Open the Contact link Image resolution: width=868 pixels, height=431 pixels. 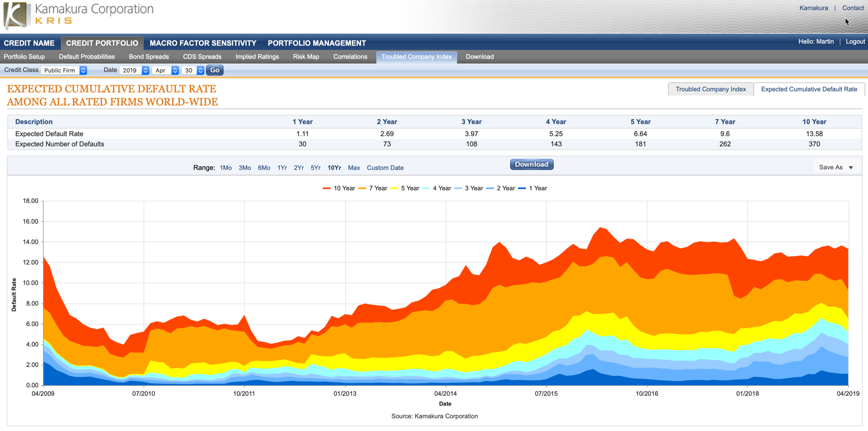tap(853, 8)
